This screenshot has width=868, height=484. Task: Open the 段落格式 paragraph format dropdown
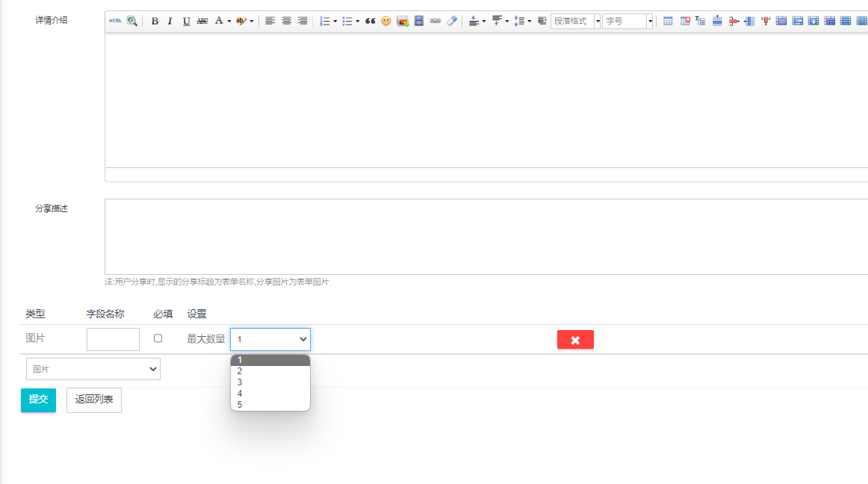tap(576, 21)
